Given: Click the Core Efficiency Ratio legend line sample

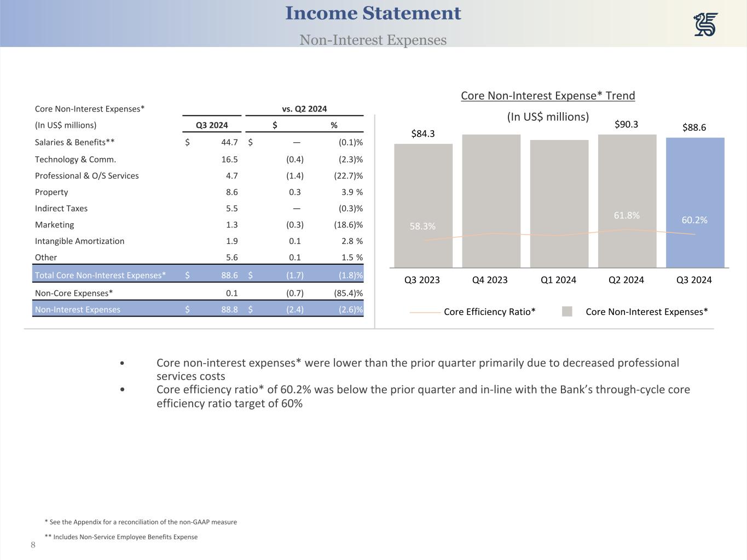Looking at the screenshot, I should (425, 312).
